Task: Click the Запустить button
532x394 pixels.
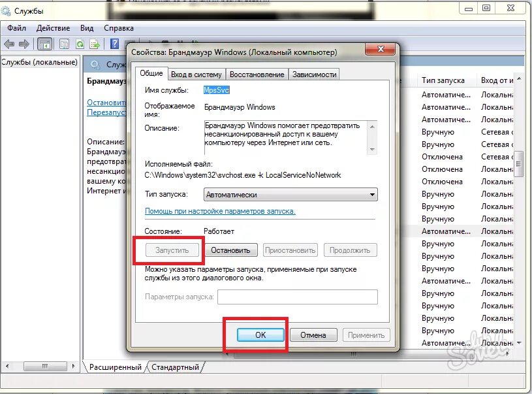Action: pos(172,250)
